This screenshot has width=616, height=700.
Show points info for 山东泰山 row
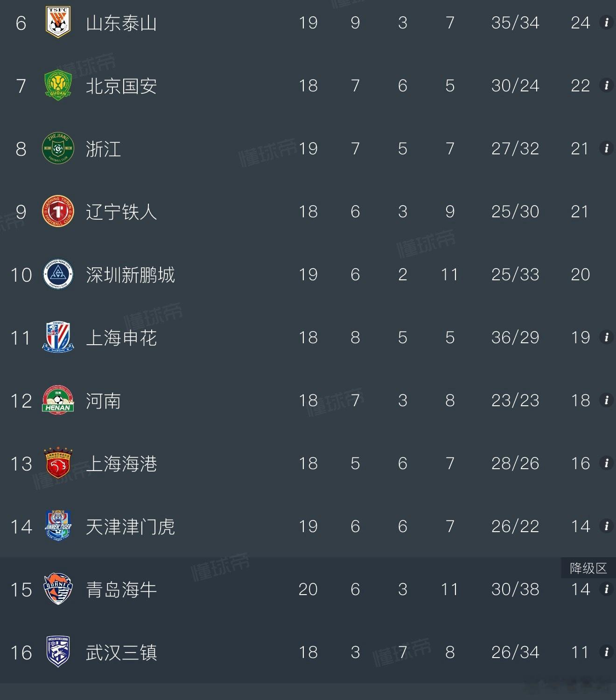click(606, 22)
